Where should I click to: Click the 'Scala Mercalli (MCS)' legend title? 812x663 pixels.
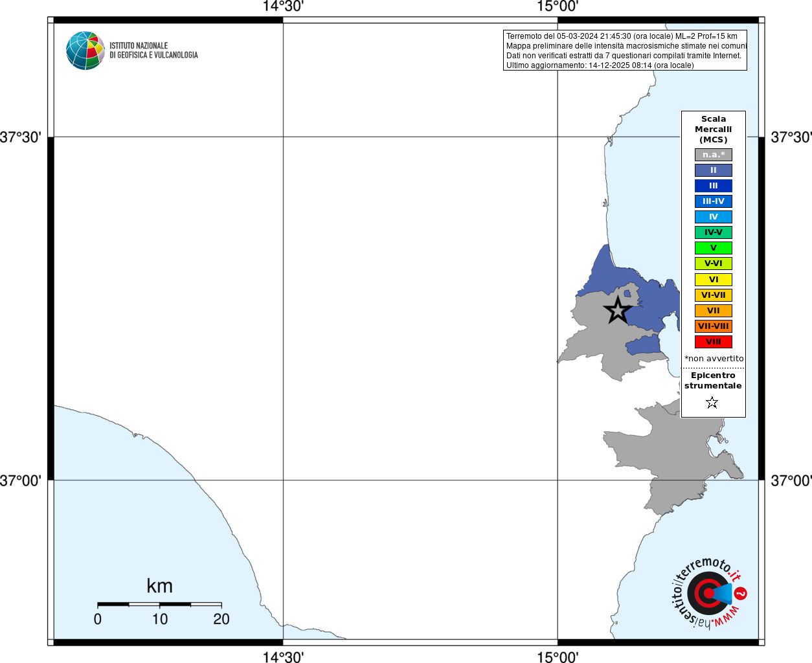pos(714,129)
